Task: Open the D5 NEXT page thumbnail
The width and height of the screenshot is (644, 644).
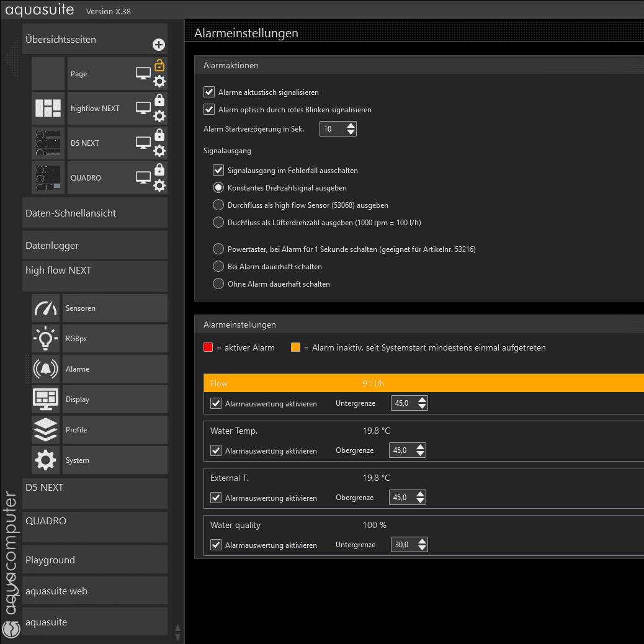Action: click(x=48, y=143)
